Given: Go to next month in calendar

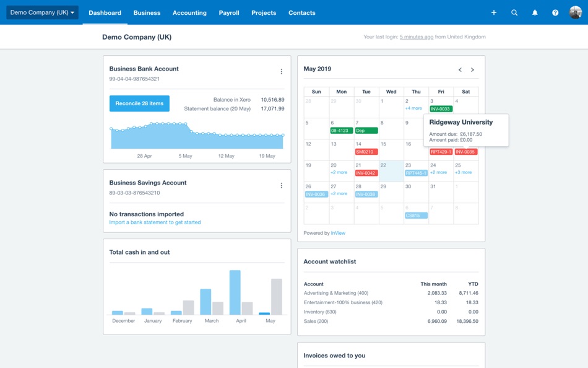Looking at the screenshot, I should (472, 69).
